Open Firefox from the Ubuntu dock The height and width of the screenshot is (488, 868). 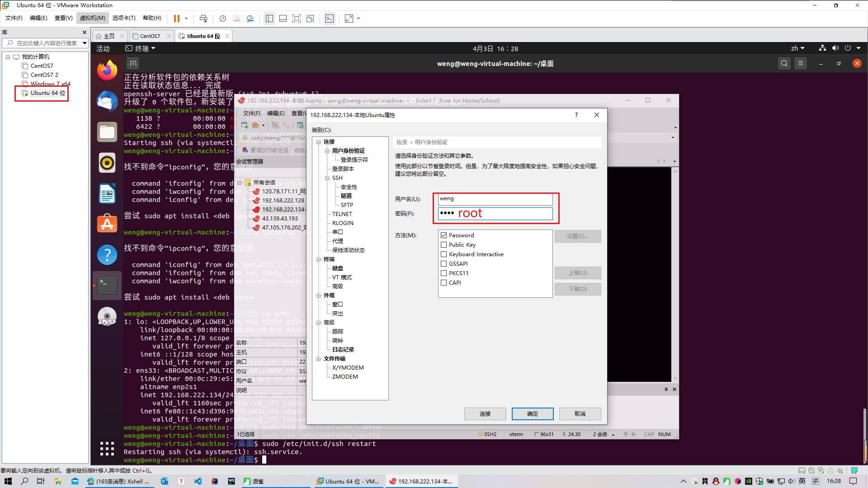coord(107,70)
